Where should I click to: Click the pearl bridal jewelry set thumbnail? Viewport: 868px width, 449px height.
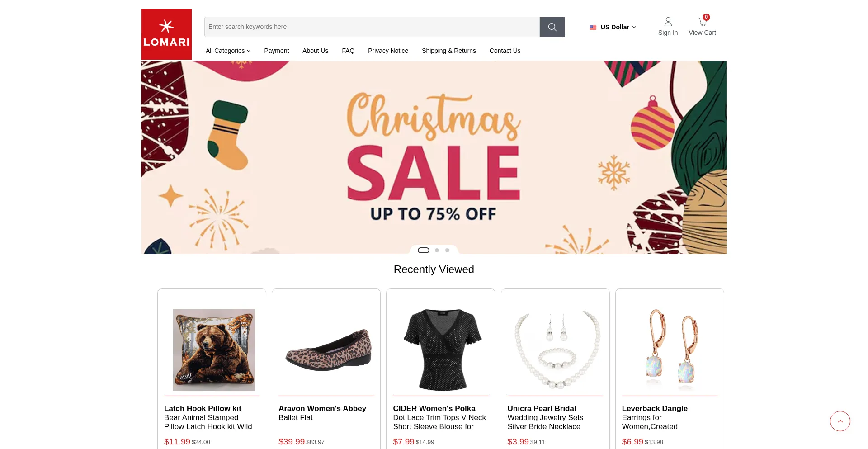coord(555,350)
